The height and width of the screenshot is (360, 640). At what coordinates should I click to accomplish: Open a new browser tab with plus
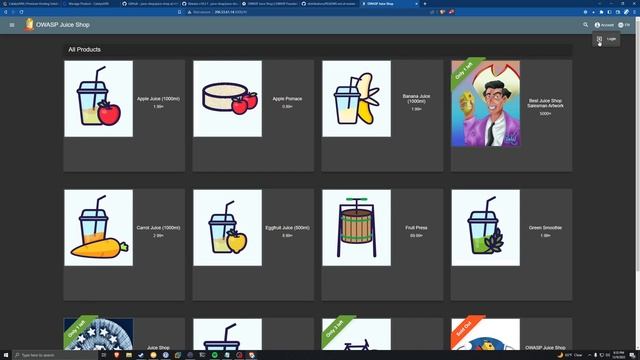point(425,4)
